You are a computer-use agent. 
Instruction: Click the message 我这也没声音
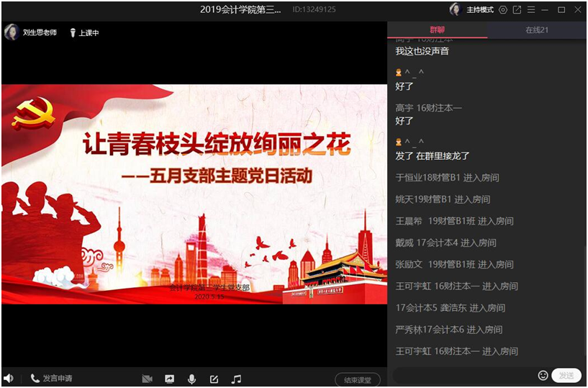point(422,51)
